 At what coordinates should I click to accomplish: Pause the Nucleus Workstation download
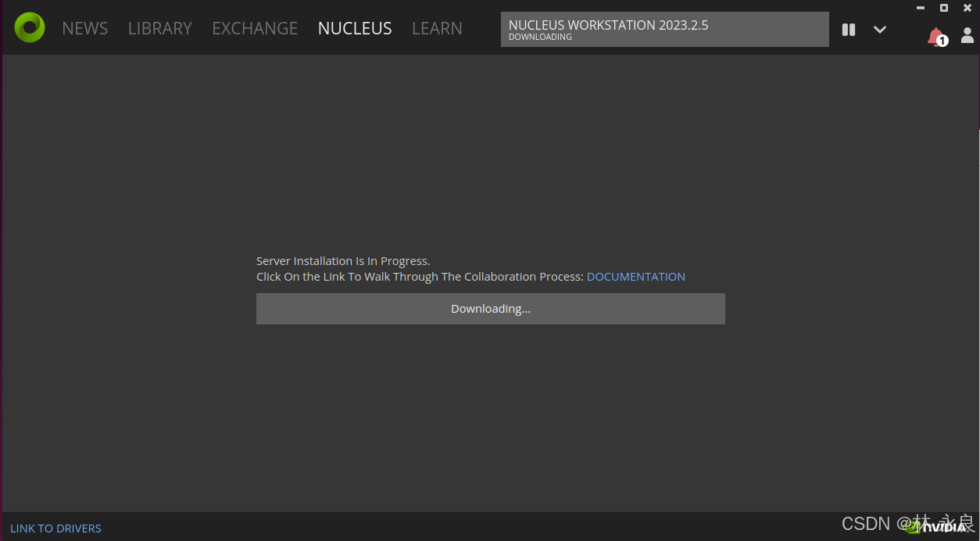pyautogui.click(x=849, y=30)
